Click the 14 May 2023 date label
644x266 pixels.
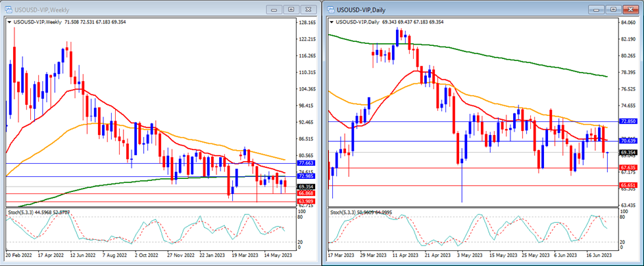(x=278, y=254)
